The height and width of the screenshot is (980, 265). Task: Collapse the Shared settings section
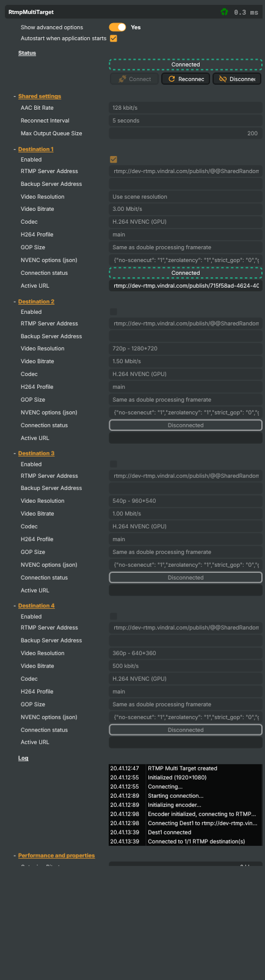(x=40, y=96)
